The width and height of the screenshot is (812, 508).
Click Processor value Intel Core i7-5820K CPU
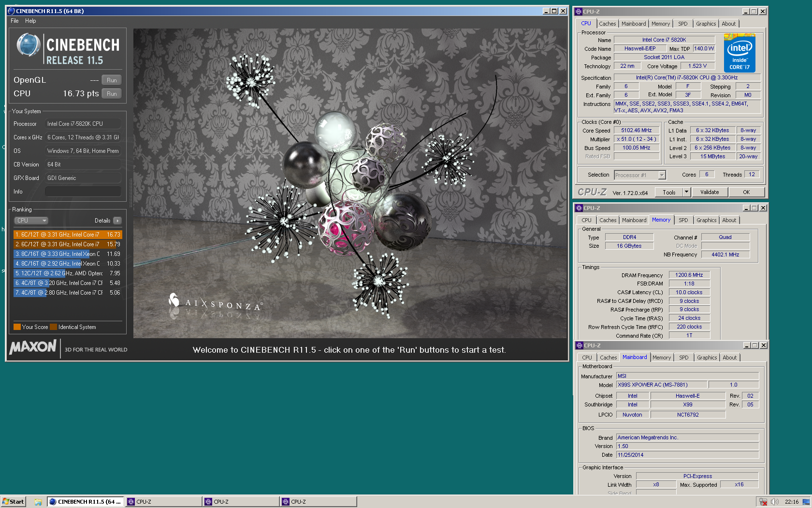coord(83,124)
